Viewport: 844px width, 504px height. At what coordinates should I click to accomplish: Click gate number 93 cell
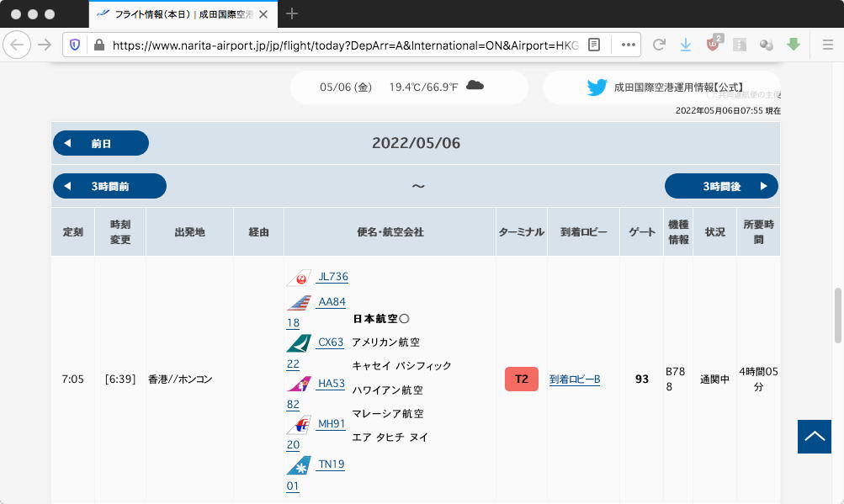(x=641, y=379)
